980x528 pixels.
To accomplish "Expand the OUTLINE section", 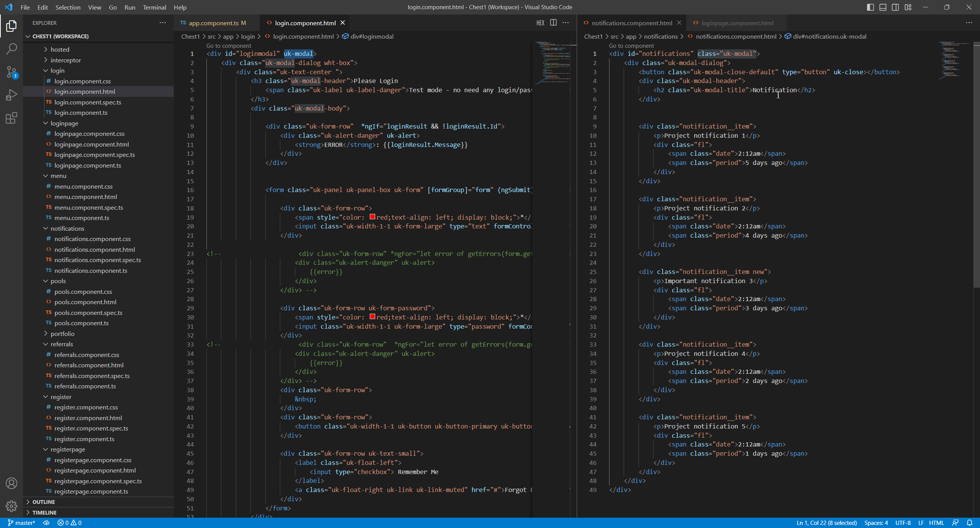I will 44,502.
